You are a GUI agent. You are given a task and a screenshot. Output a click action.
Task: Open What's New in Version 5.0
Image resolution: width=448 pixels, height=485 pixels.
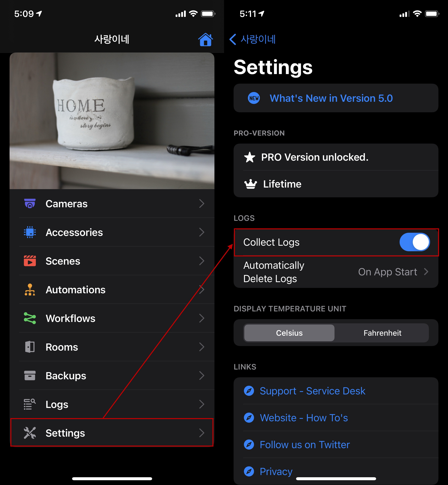[x=331, y=98]
